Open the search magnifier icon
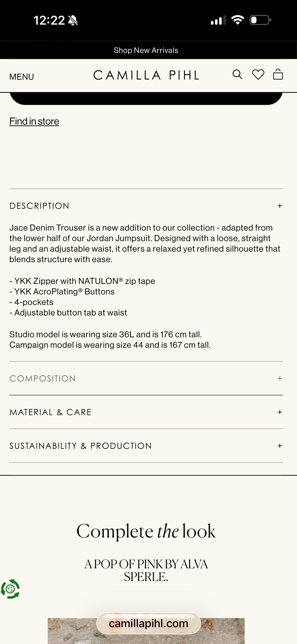This screenshot has width=297, height=644. [237, 75]
